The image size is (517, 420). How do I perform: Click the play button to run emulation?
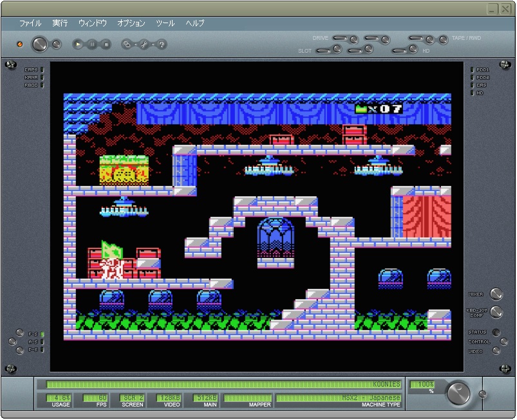(x=78, y=44)
